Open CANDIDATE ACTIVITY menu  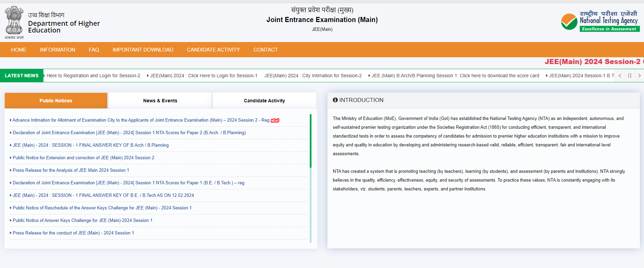[x=213, y=50]
